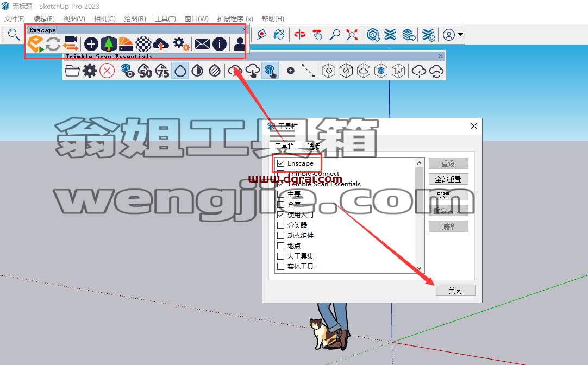Image resolution: width=588 pixels, height=365 pixels.
Task: Click the 关闭 button
Action: tap(455, 291)
